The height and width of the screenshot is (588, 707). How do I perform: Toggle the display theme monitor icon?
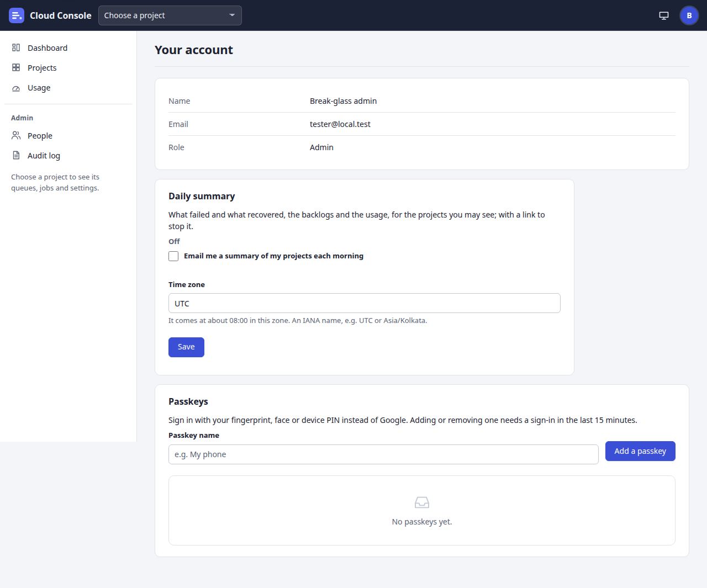(664, 15)
